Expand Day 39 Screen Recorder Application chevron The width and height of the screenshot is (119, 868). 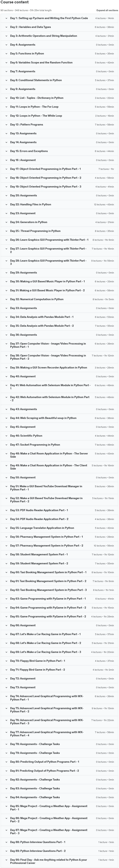click(x=6, y=368)
